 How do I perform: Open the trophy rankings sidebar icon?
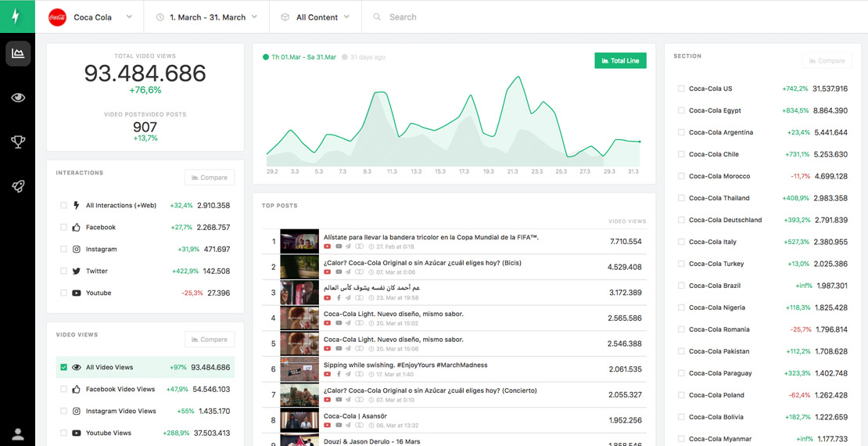pos(18,142)
